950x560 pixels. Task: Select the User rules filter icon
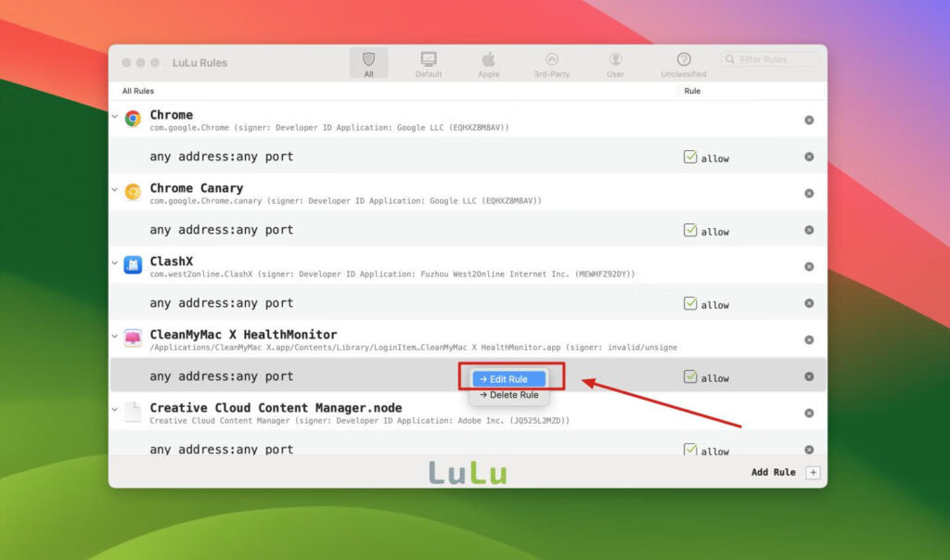point(615,57)
